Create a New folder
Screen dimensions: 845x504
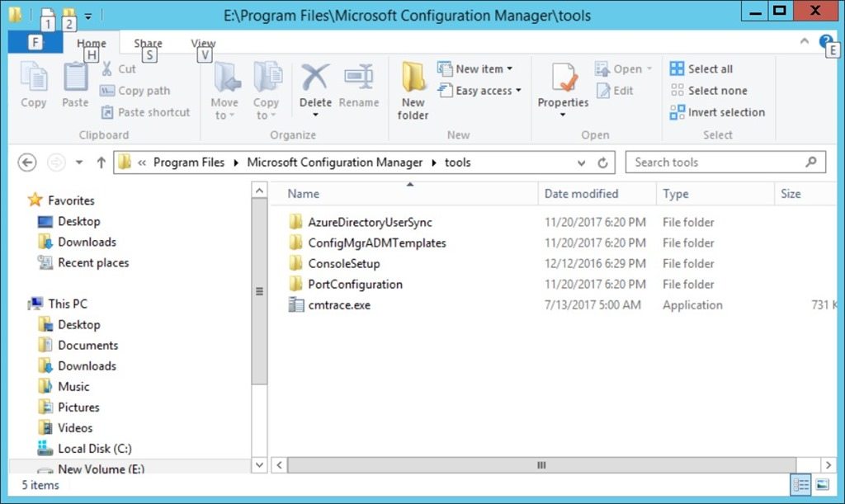point(413,91)
